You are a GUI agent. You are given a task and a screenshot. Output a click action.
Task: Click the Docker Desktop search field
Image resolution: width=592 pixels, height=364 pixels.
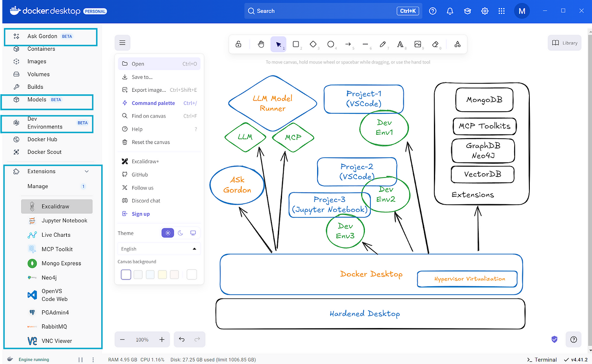[334, 11]
